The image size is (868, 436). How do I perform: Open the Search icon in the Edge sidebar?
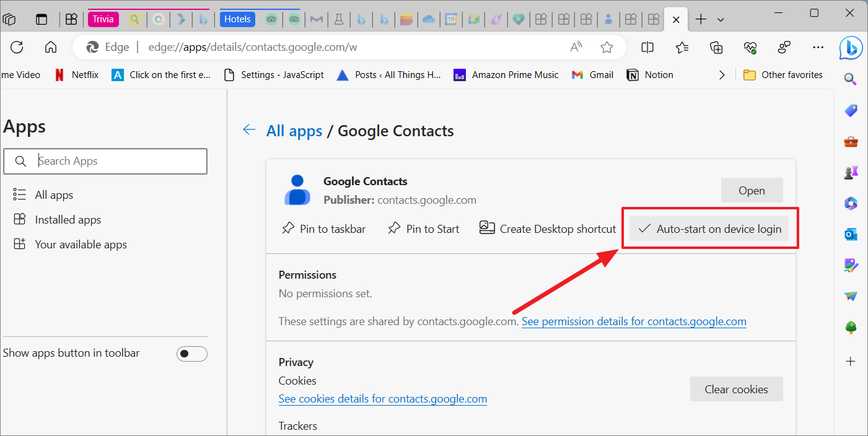tap(850, 79)
